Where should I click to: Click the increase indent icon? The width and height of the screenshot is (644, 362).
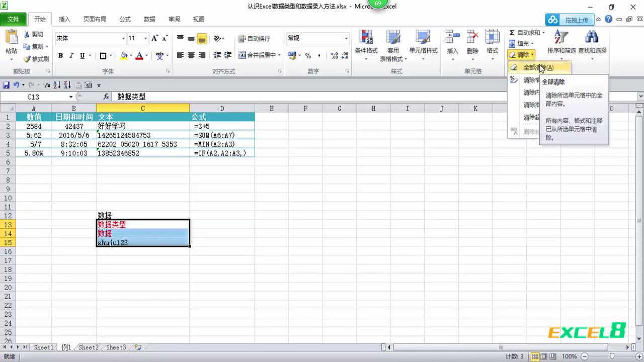228,55
